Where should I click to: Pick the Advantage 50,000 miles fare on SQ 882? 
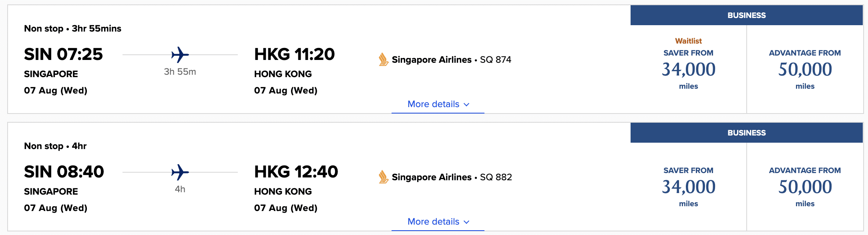click(805, 187)
